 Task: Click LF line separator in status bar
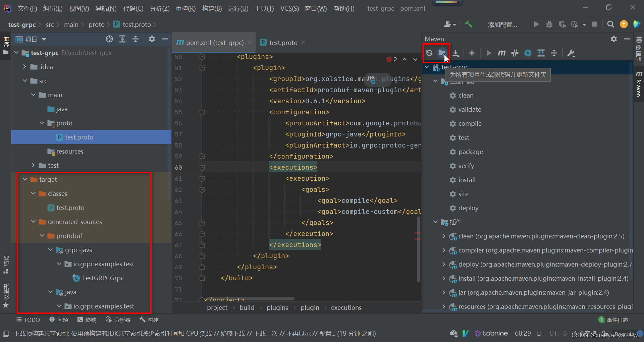540,333
